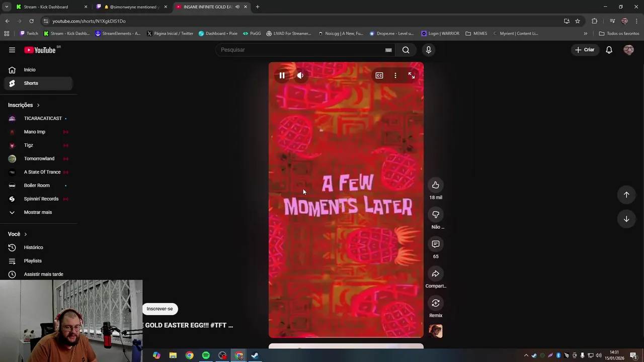Open a new browser tab
Viewport: 644px width, 362px height.
[257, 7]
